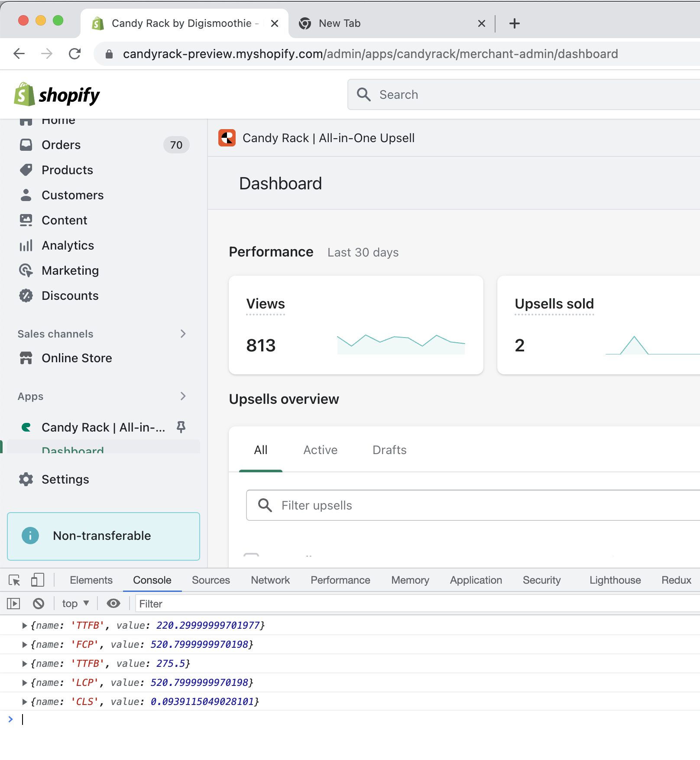Open the Security DevTools tab
The width and height of the screenshot is (700, 760).
tap(542, 580)
